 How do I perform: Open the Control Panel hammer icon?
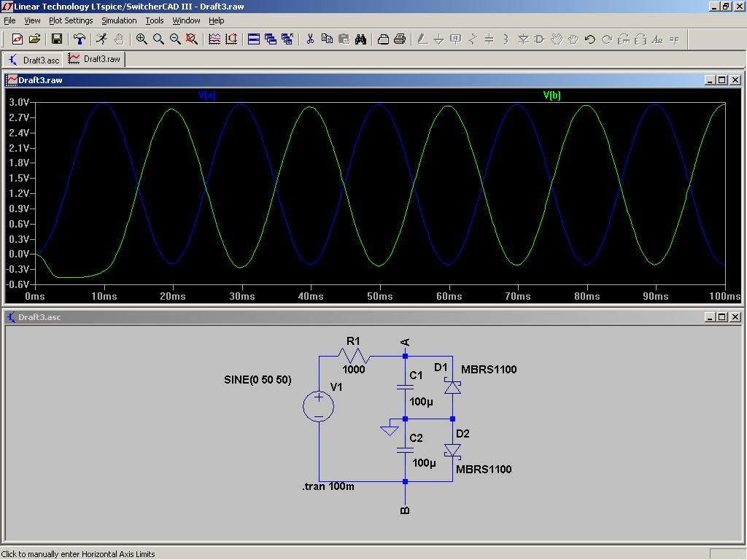(80, 39)
